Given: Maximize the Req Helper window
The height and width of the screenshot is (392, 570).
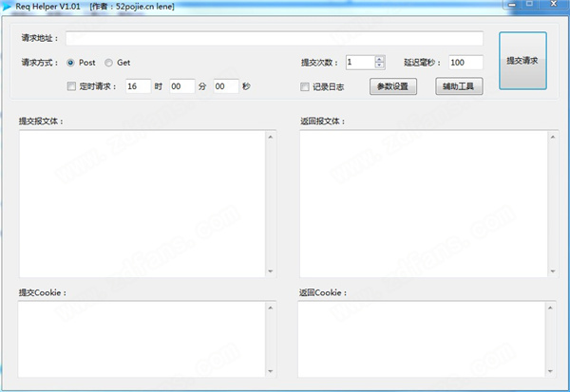Looking at the screenshot, I should click(x=530, y=4).
